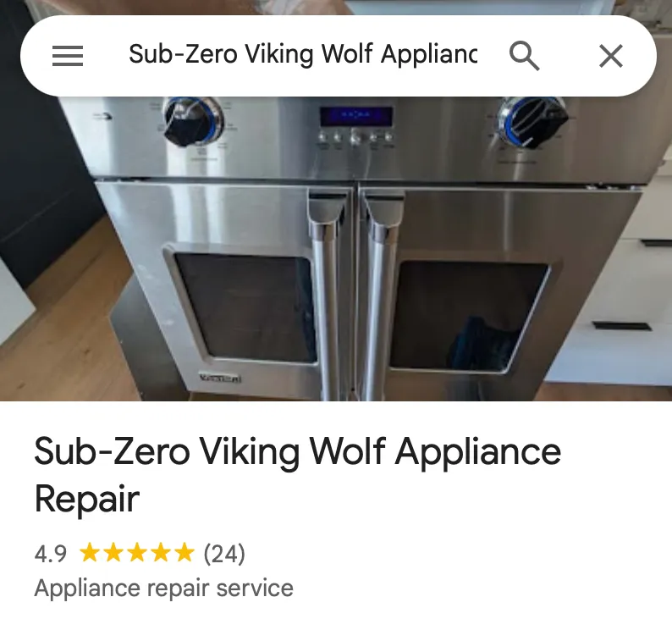Select the 'Appliance repair service' category label
Screen dimensions: 672x630
click(x=163, y=588)
